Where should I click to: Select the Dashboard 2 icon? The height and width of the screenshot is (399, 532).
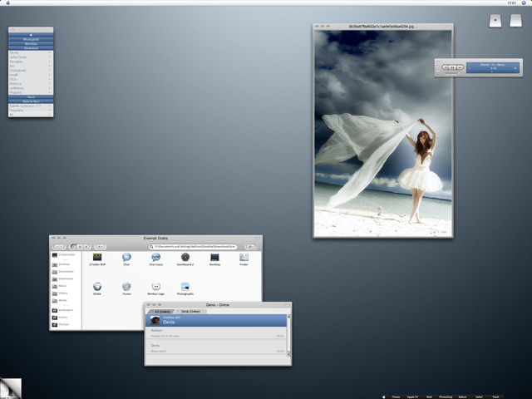185,258
